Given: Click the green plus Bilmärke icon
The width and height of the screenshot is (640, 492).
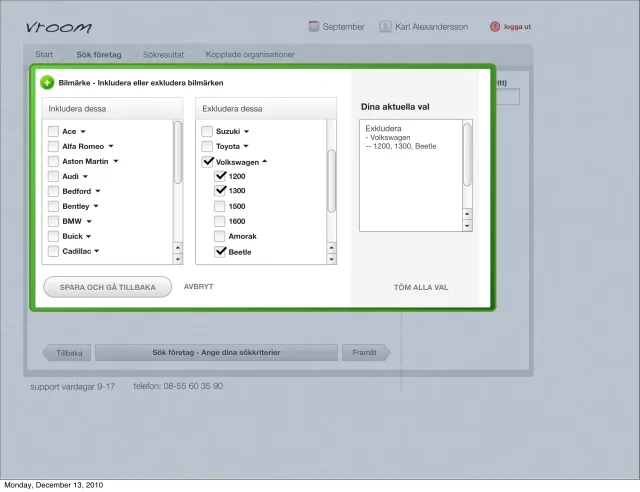Looking at the screenshot, I should [x=47, y=82].
